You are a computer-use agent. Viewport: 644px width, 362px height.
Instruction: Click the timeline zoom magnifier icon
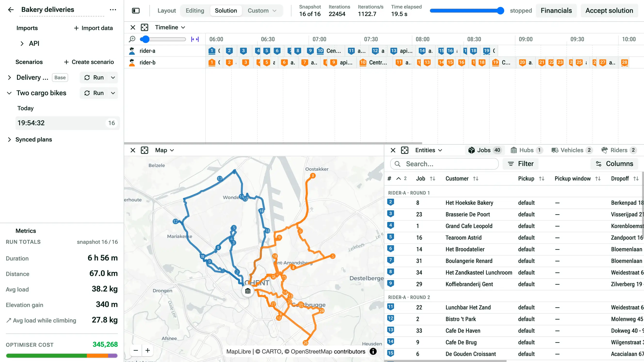[132, 39]
